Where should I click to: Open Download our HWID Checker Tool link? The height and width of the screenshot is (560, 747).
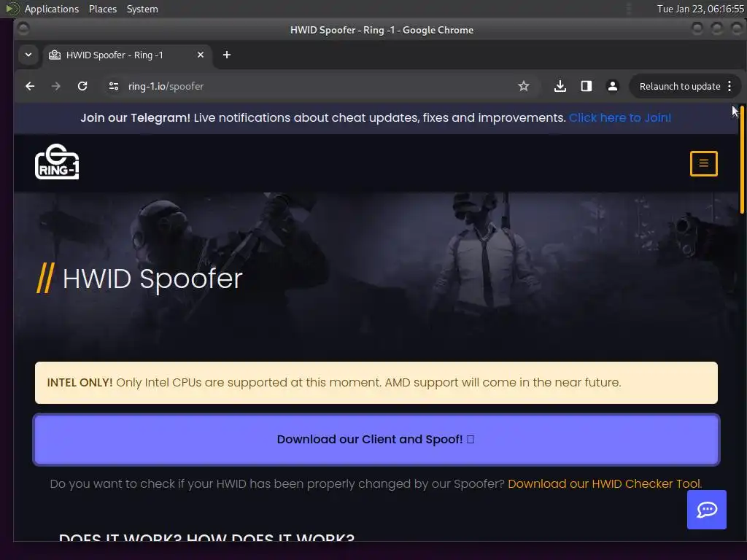[605, 484]
